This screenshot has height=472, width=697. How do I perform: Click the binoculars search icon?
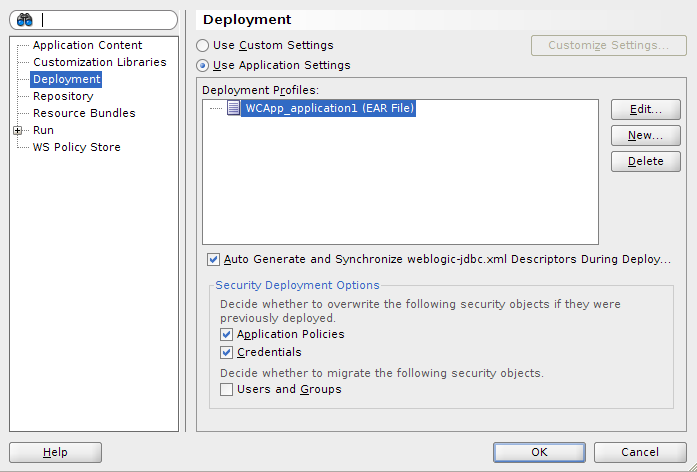coord(25,20)
